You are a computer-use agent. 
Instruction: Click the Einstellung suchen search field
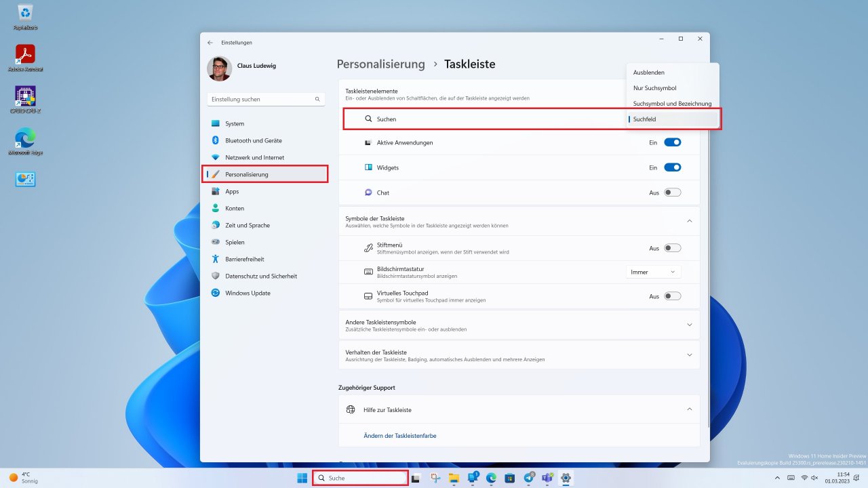pos(266,99)
